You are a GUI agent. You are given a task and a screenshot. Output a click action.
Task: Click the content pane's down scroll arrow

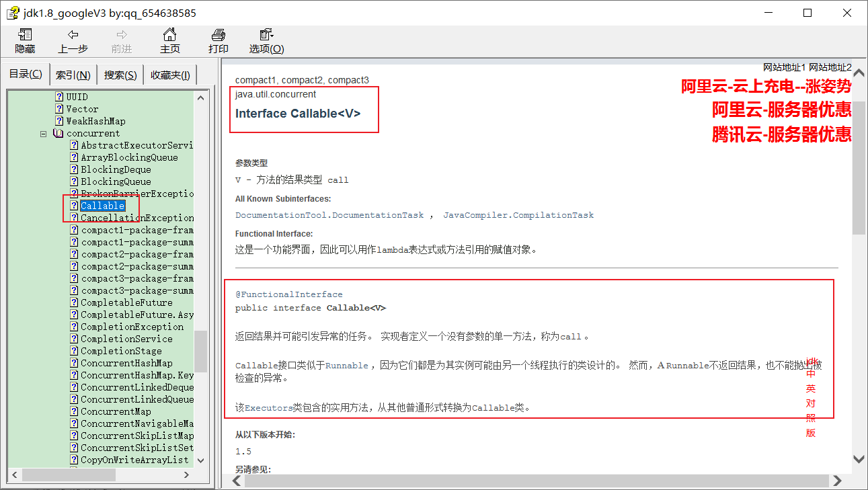coord(859,459)
